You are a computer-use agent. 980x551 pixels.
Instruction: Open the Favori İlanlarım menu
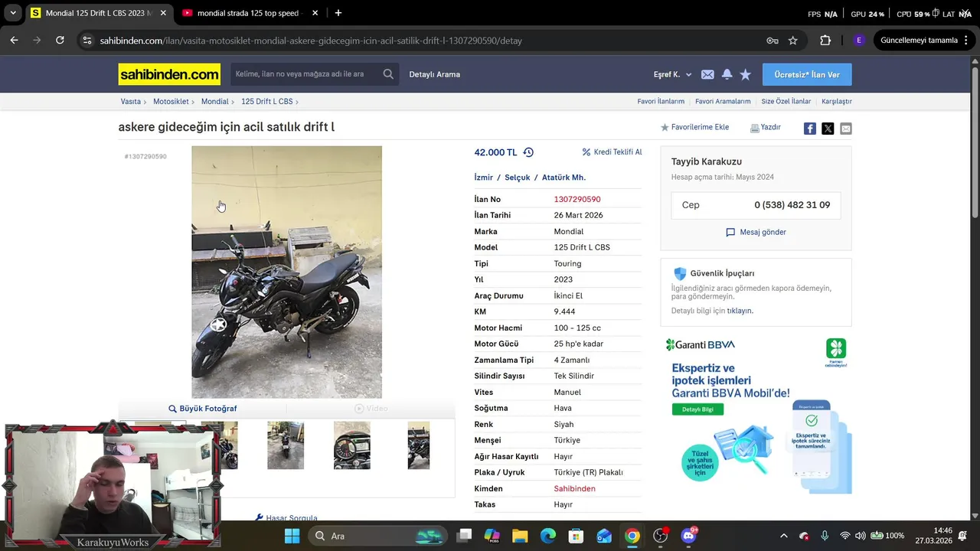tap(661, 101)
